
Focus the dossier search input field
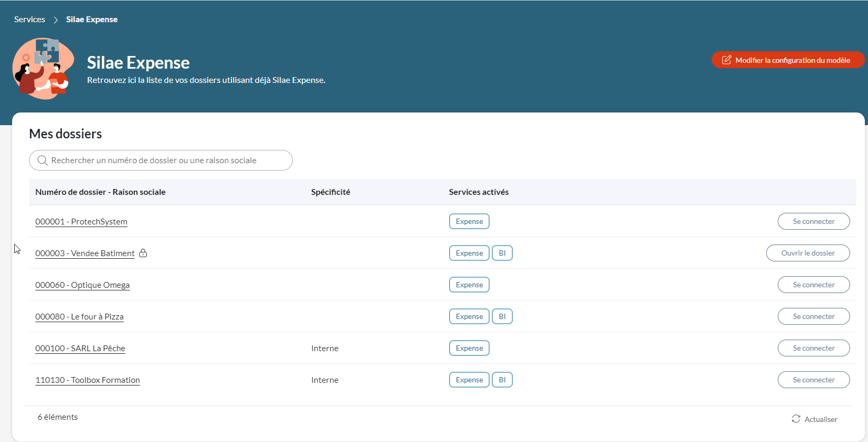[x=161, y=161]
